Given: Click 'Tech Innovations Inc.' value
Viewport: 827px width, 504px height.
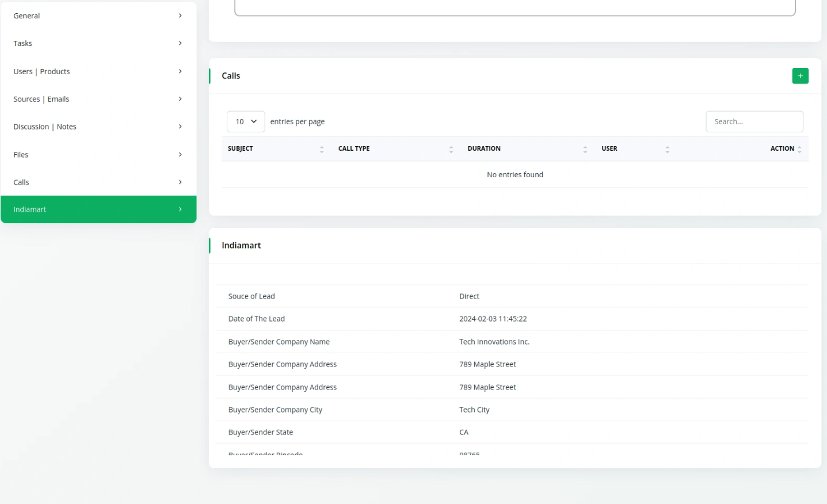Looking at the screenshot, I should 494,342.
